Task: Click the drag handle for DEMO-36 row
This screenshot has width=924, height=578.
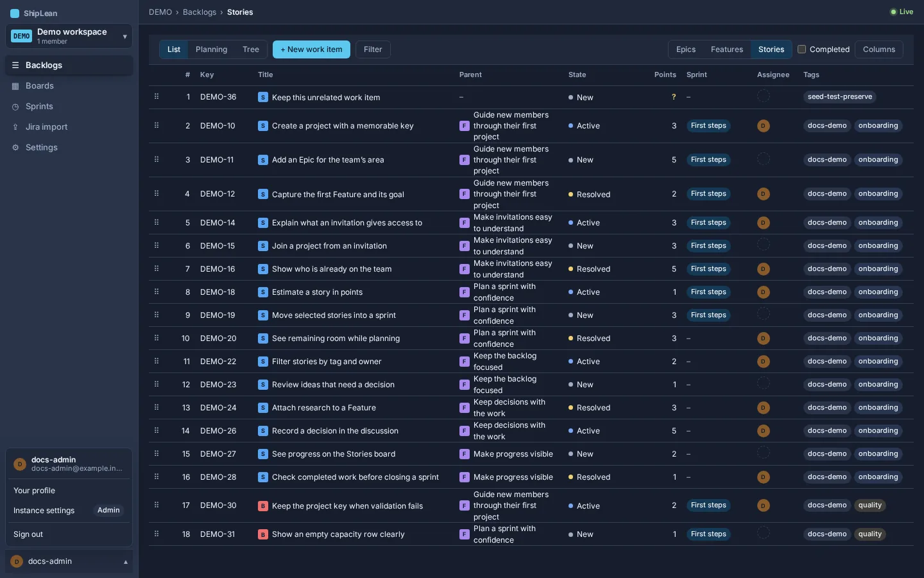Action: click(x=157, y=96)
